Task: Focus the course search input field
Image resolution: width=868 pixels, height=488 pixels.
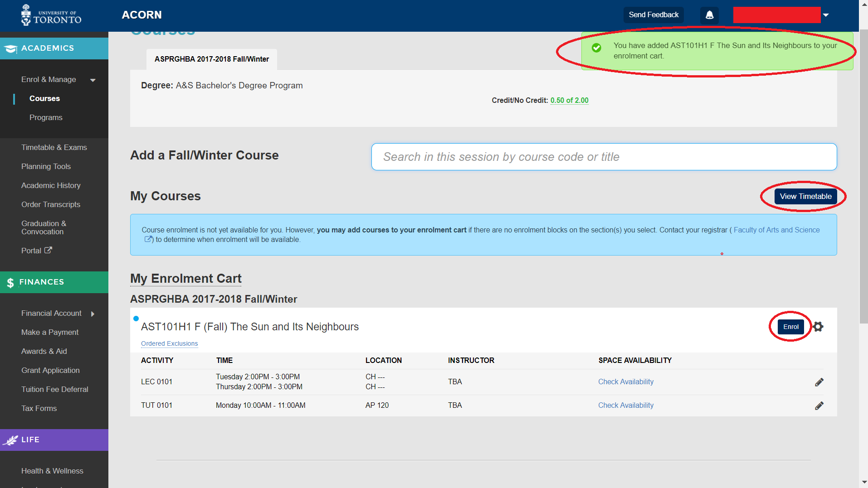Action: pyautogui.click(x=604, y=157)
